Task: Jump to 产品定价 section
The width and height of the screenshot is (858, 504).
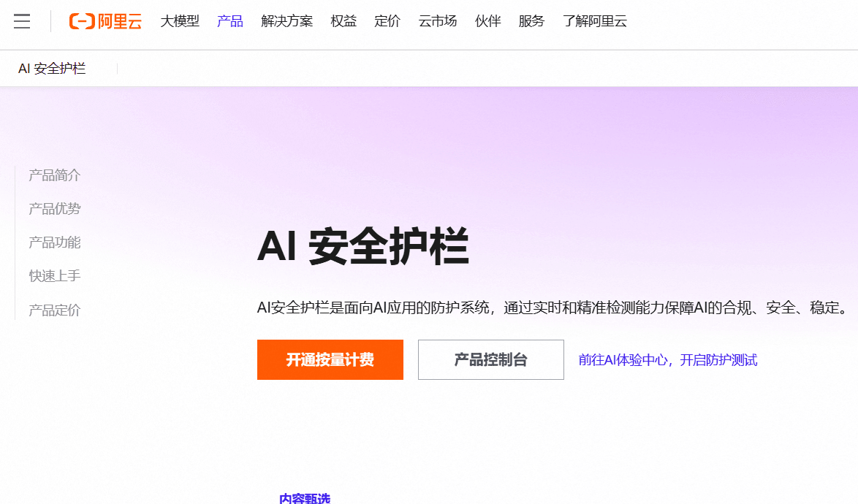Action: [55, 310]
